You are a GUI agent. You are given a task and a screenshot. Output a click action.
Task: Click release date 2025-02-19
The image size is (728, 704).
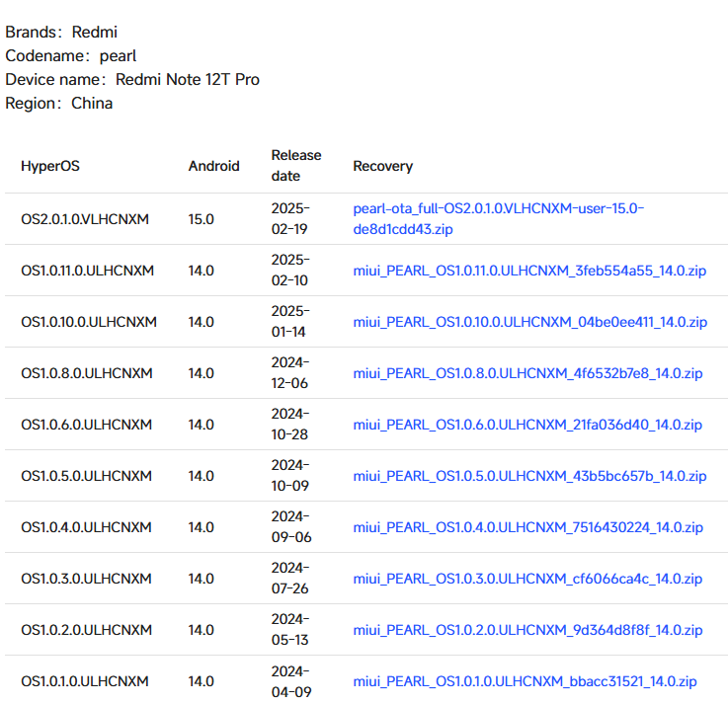pos(290,218)
